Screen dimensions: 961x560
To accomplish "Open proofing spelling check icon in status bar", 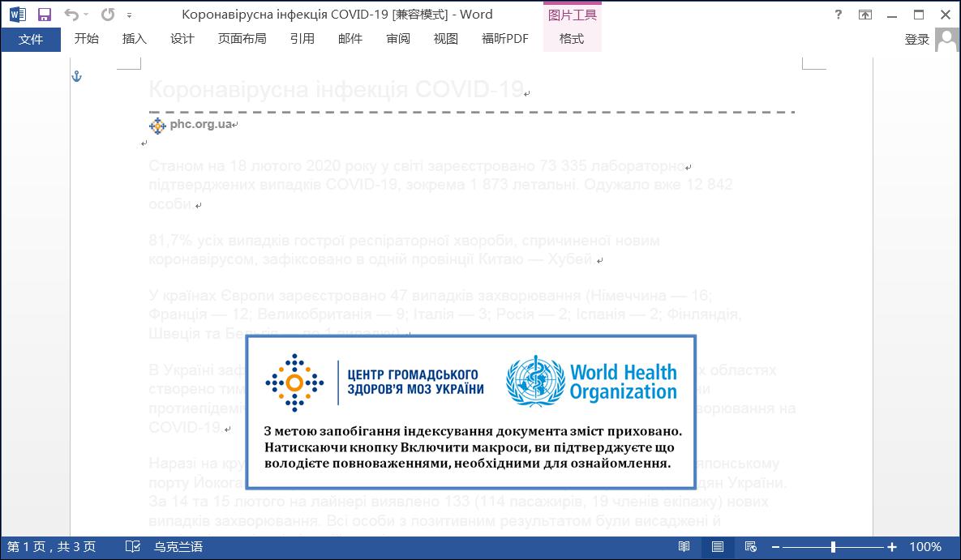I will click(132, 546).
